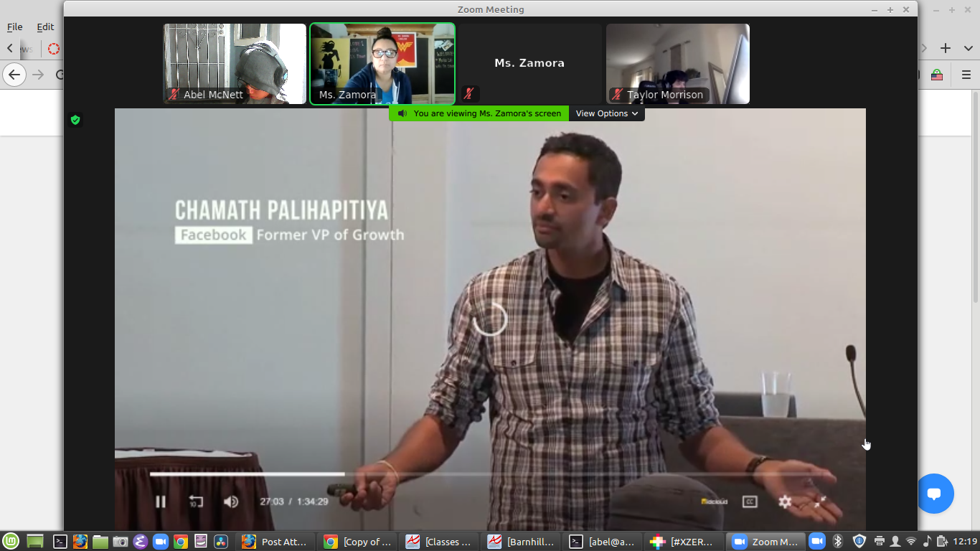Toggle closed captions CC button
Screen dimensions: 980x551
(750, 501)
